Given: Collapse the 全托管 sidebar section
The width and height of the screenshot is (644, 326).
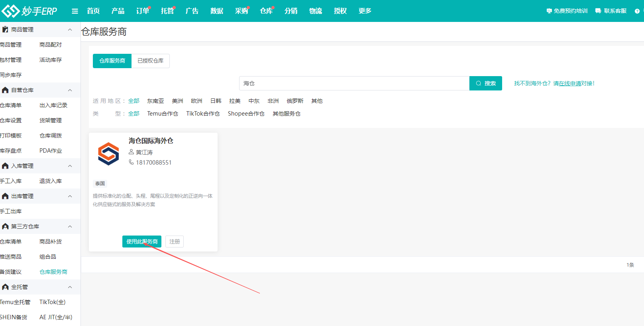Looking at the screenshot, I should pyautogui.click(x=70, y=287).
